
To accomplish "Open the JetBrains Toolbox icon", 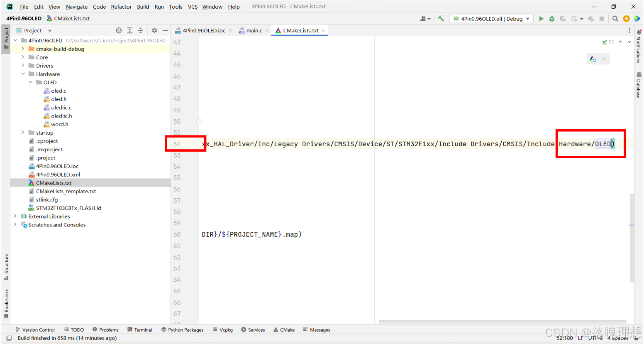I will click(637, 19).
